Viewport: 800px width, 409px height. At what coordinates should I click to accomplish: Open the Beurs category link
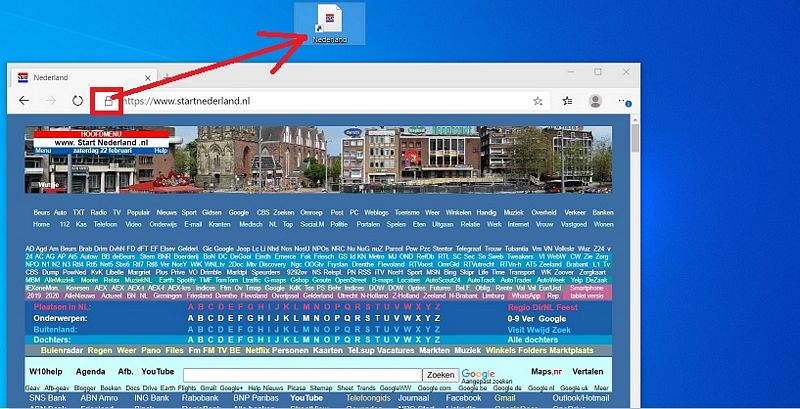point(41,213)
